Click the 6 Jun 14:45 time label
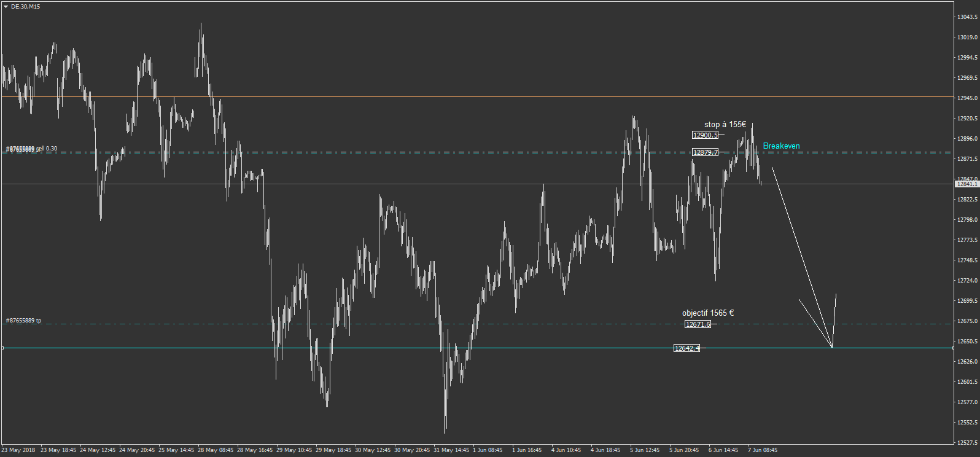The height and width of the screenshot is (457, 980). coord(723,450)
